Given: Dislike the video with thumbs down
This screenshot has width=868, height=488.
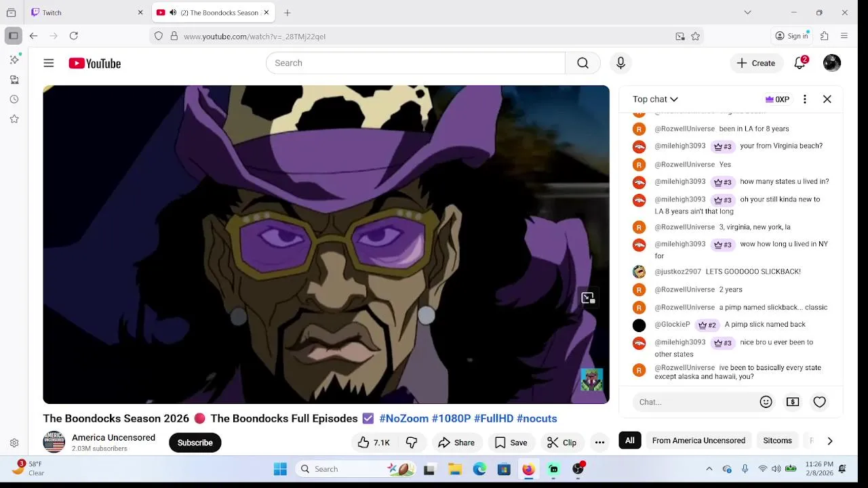Looking at the screenshot, I should coord(412,443).
